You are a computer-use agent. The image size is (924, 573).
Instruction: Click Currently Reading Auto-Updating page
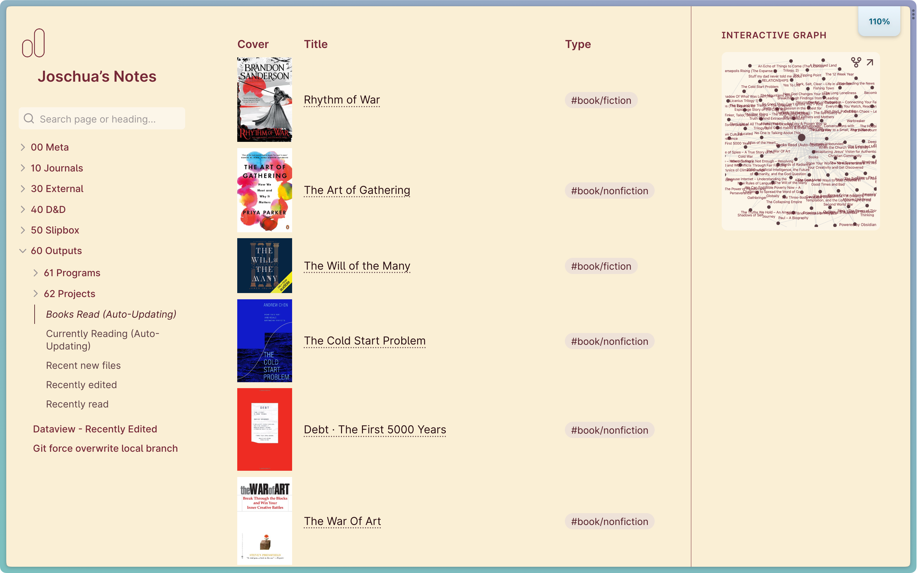[x=102, y=339]
